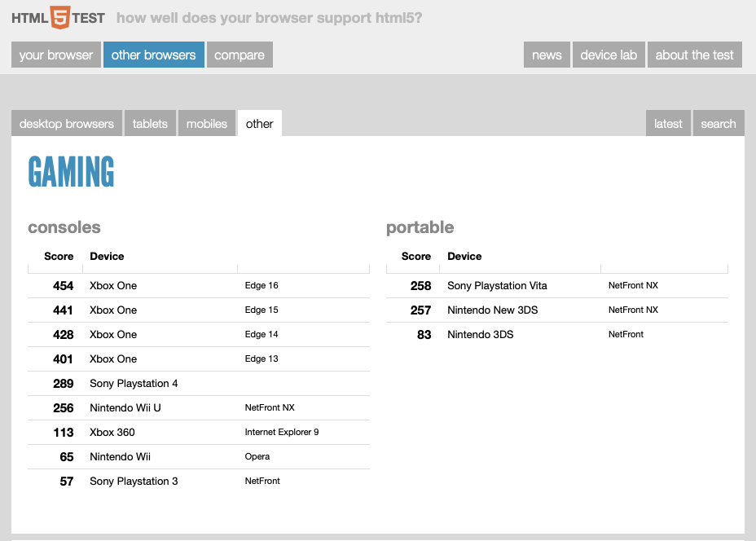Click the score 57 cell

(67, 482)
